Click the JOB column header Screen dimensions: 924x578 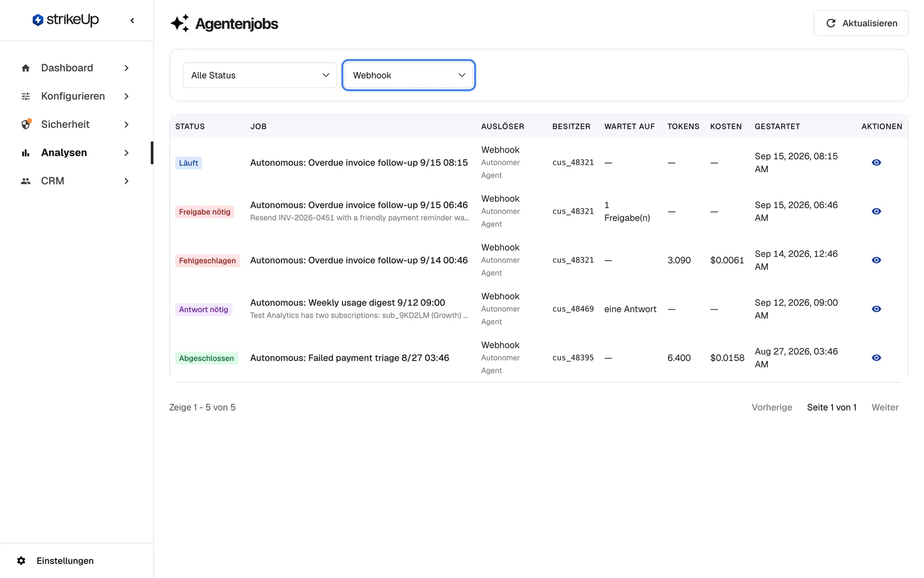coord(258,126)
